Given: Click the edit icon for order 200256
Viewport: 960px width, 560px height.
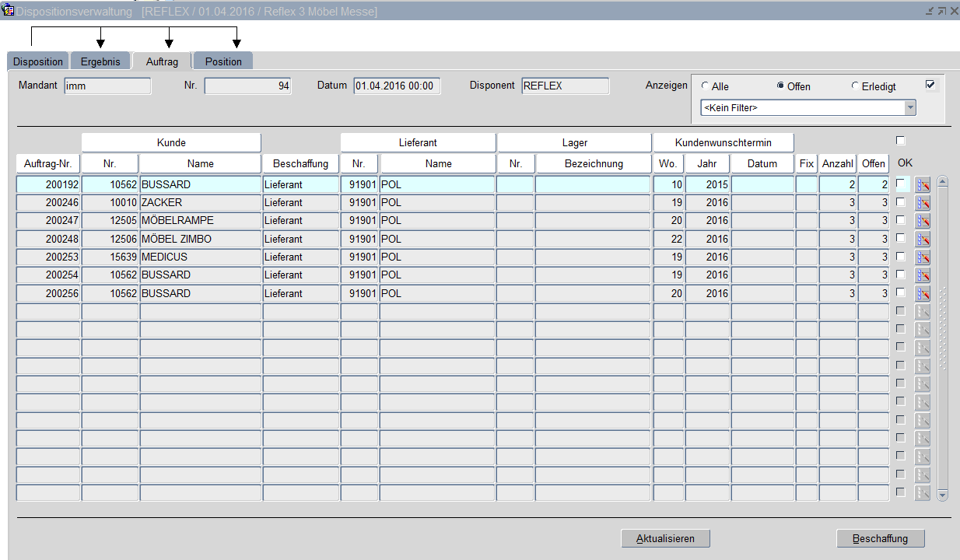Looking at the screenshot, I should point(923,293).
